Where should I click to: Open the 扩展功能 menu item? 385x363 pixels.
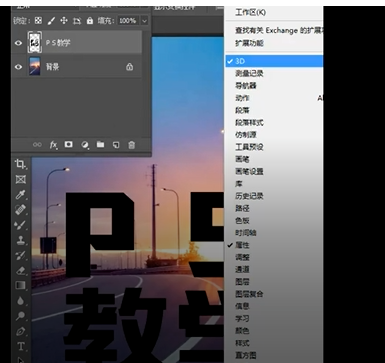pos(274,43)
